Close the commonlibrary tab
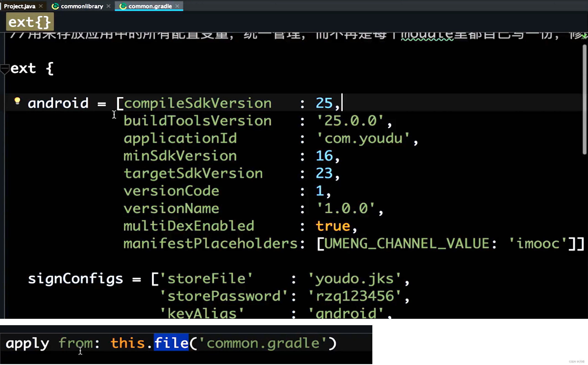Image resolution: width=588 pixels, height=365 pixels. point(108,6)
